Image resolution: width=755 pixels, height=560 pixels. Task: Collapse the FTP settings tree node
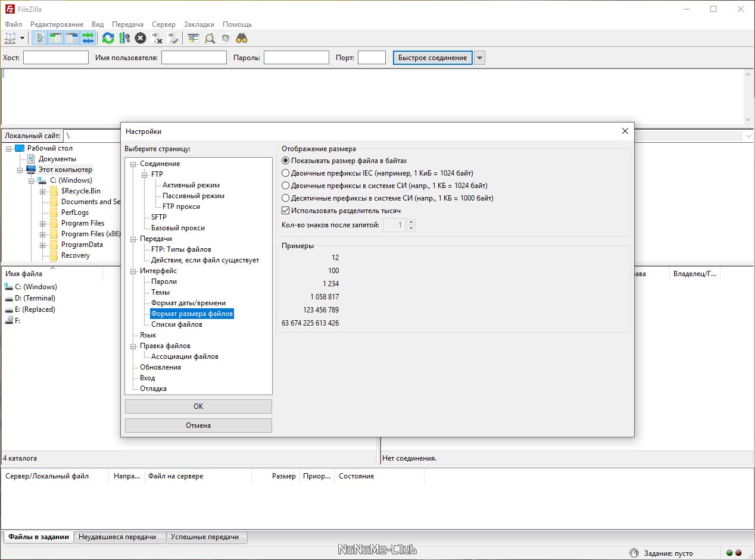click(145, 174)
